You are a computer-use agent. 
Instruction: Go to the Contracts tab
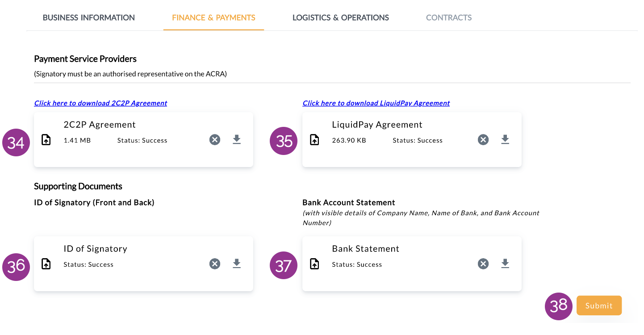point(449,18)
